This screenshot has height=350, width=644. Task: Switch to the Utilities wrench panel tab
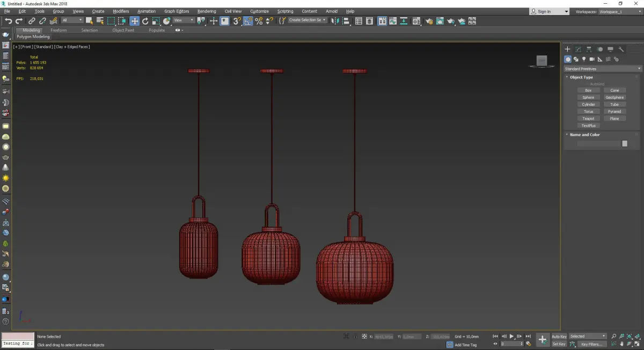click(621, 49)
